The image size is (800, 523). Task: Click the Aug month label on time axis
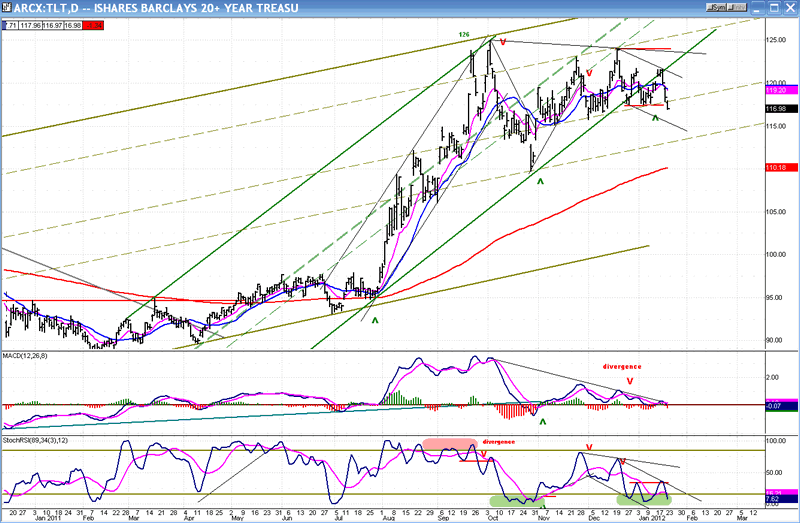coord(388,518)
